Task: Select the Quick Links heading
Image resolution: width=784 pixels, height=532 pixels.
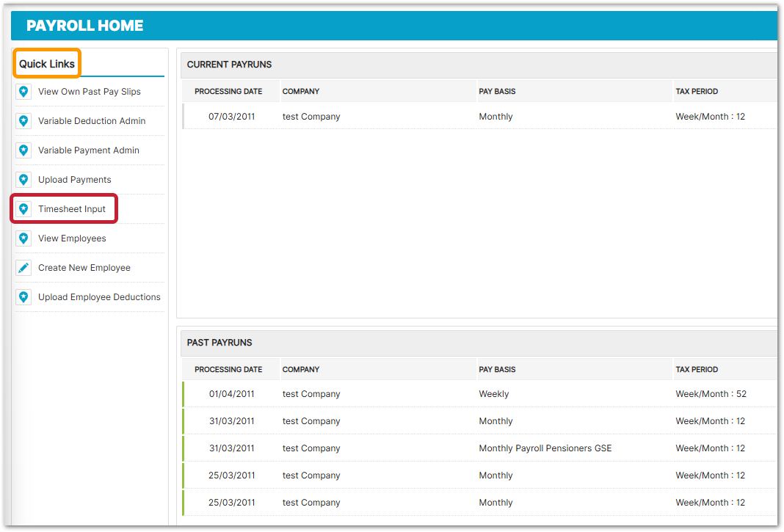Action: (47, 64)
